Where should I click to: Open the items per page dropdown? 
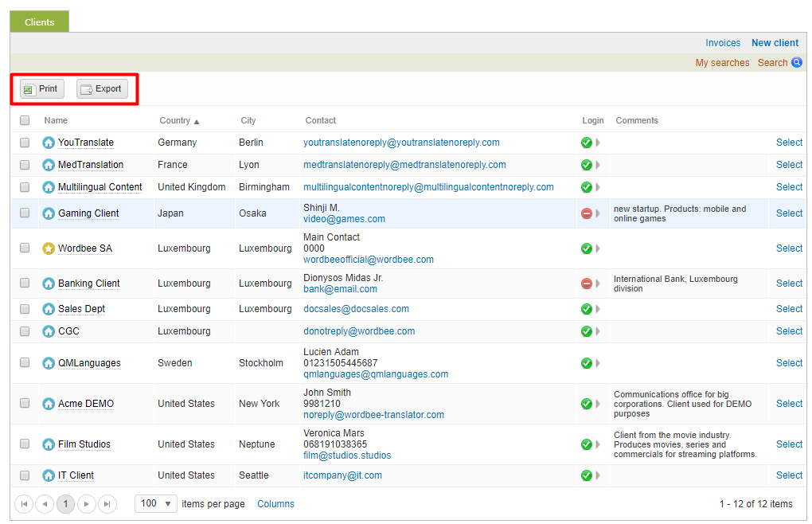point(157,504)
